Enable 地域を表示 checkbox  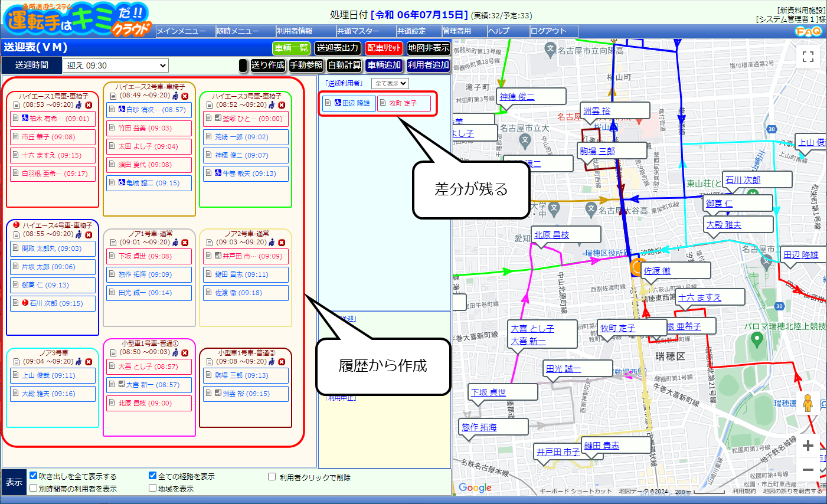pos(153,488)
